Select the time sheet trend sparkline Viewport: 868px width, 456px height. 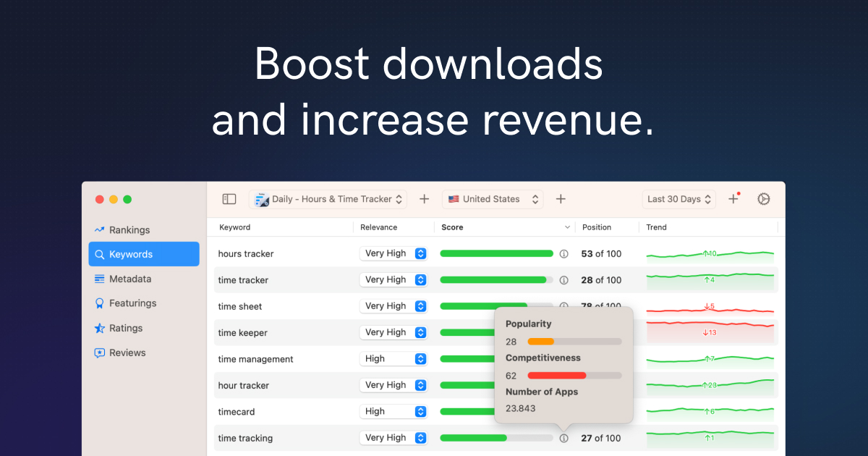pyautogui.click(x=710, y=305)
